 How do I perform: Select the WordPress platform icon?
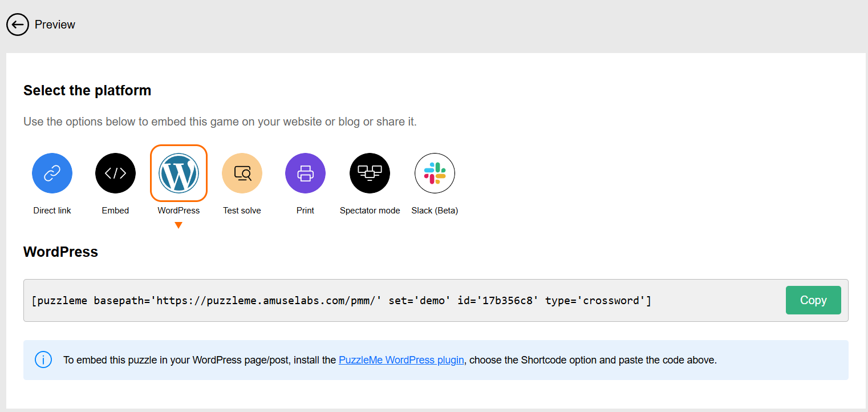coord(179,173)
